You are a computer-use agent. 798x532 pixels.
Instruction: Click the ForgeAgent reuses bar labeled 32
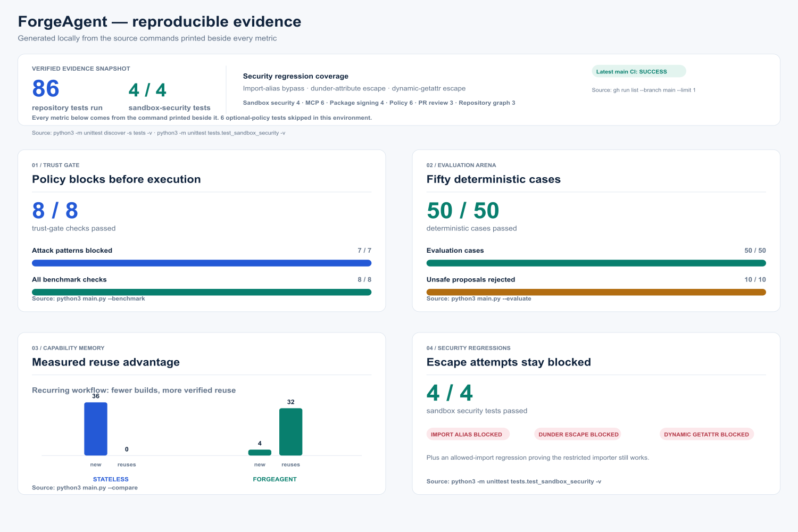[x=290, y=431]
